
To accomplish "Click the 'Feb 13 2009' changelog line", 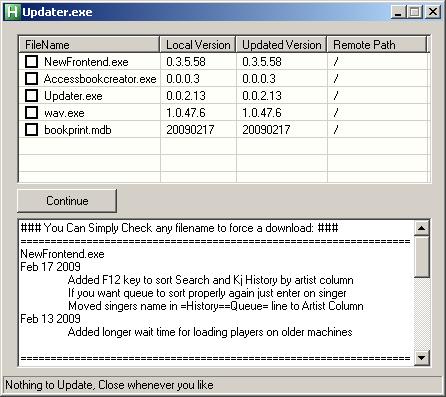I will (x=50, y=319).
